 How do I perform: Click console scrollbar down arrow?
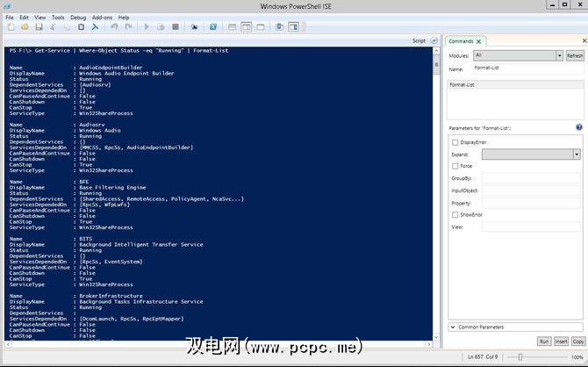tap(436, 336)
